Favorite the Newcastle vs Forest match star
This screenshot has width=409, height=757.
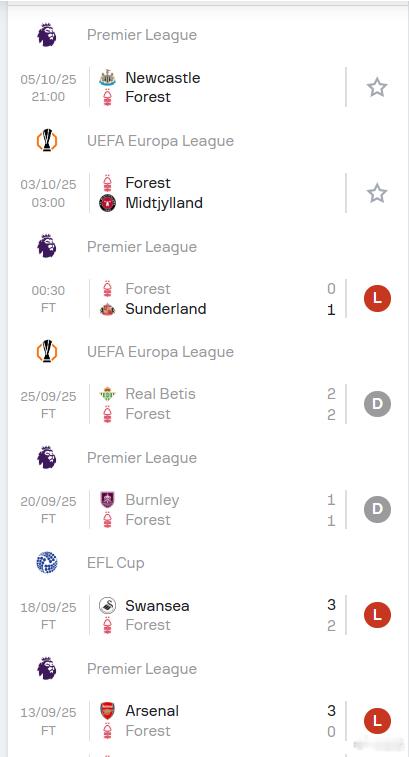[x=377, y=87]
